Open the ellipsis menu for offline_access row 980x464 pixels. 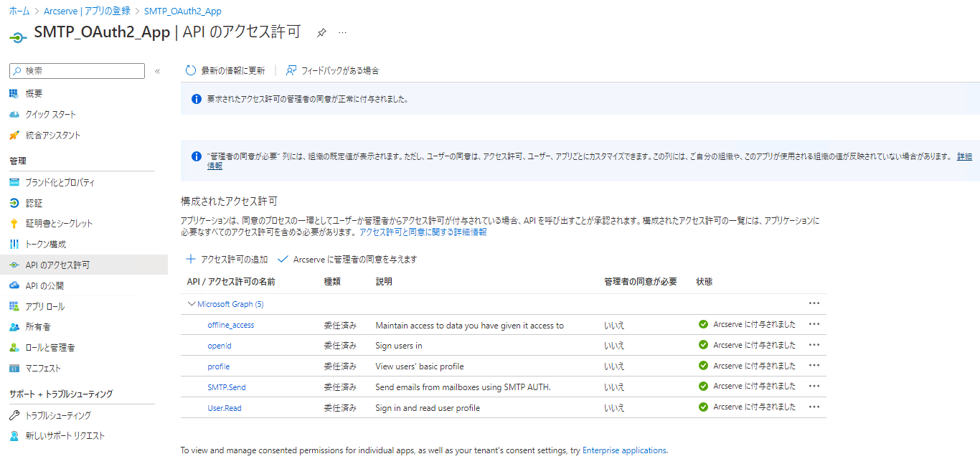[x=814, y=324]
